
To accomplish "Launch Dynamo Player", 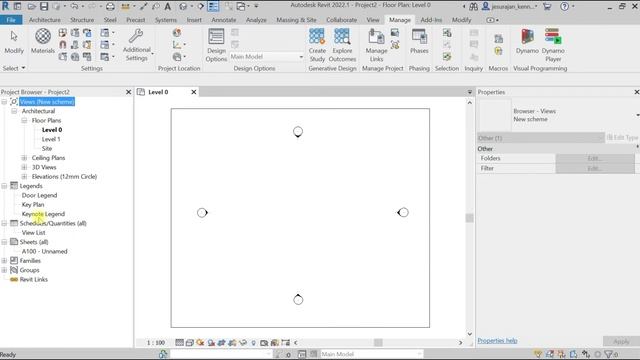I will [x=553, y=45].
